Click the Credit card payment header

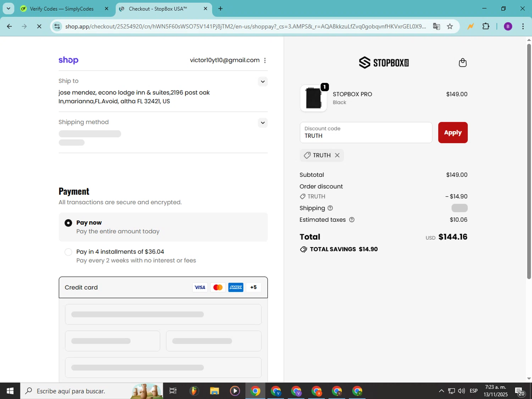(163, 287)
